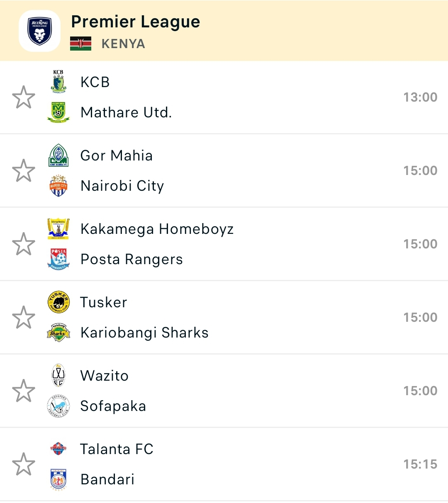Select the Kariobangi Sharks badge
The height and width of the screenshot is (503, 448).
point(58,333)
